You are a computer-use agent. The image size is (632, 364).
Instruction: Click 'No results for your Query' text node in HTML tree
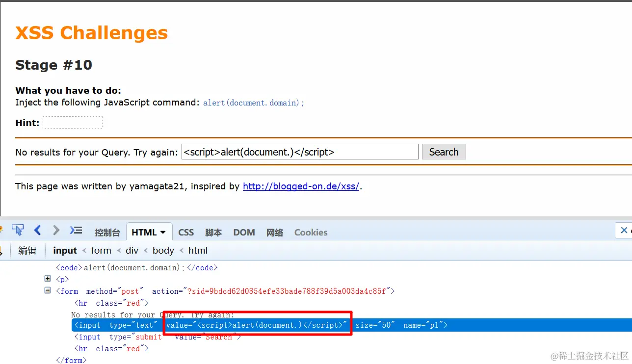click(x=153, y=314)
